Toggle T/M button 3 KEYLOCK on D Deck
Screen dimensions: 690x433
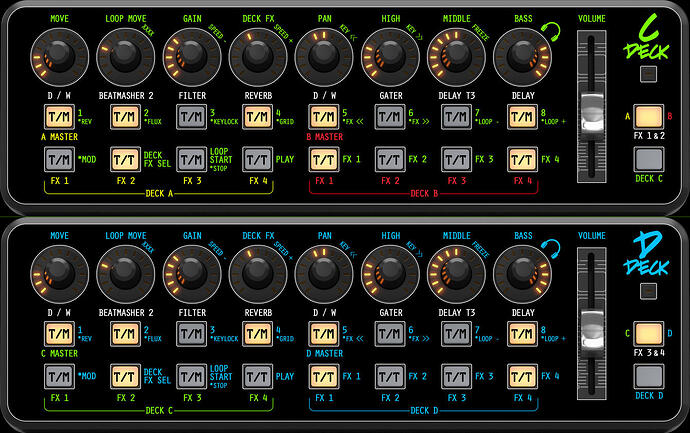point(192,334)
